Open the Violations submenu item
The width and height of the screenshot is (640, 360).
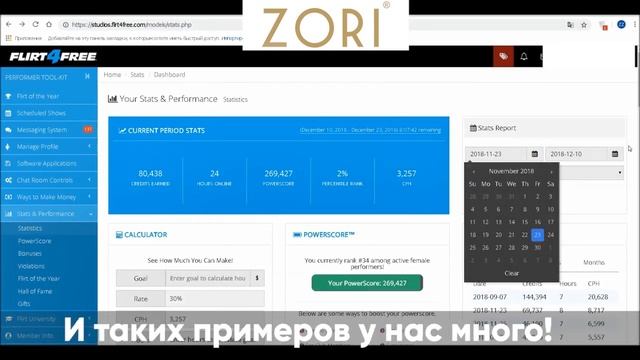tap(31, 266)
